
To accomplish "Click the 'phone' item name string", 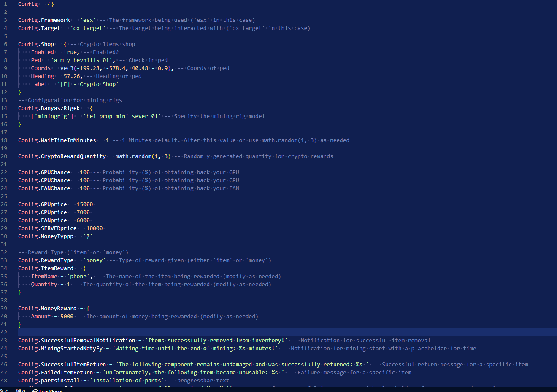I will coord(78,277).
